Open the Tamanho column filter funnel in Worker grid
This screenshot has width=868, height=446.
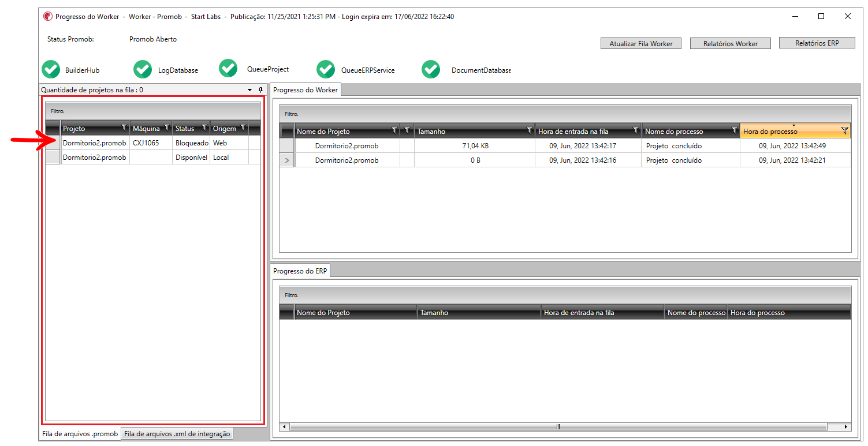pyautogui.click(x=530, y=130)
